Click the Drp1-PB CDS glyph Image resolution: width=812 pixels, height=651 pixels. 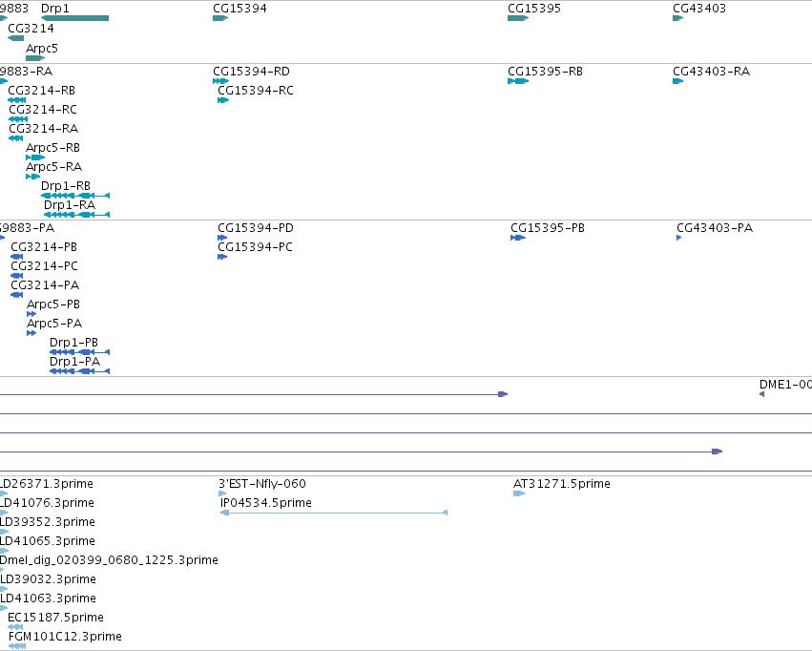pyautogui.click(x=80, y=352)
